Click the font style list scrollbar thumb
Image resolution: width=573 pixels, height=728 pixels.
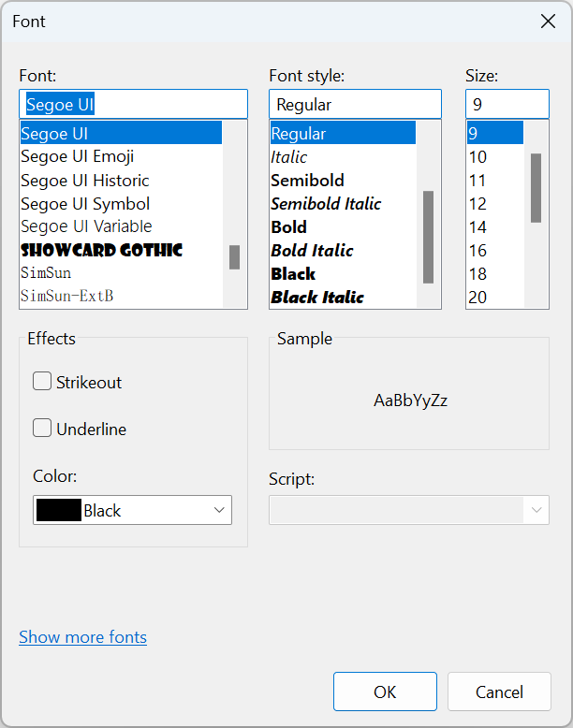(429, 237)
